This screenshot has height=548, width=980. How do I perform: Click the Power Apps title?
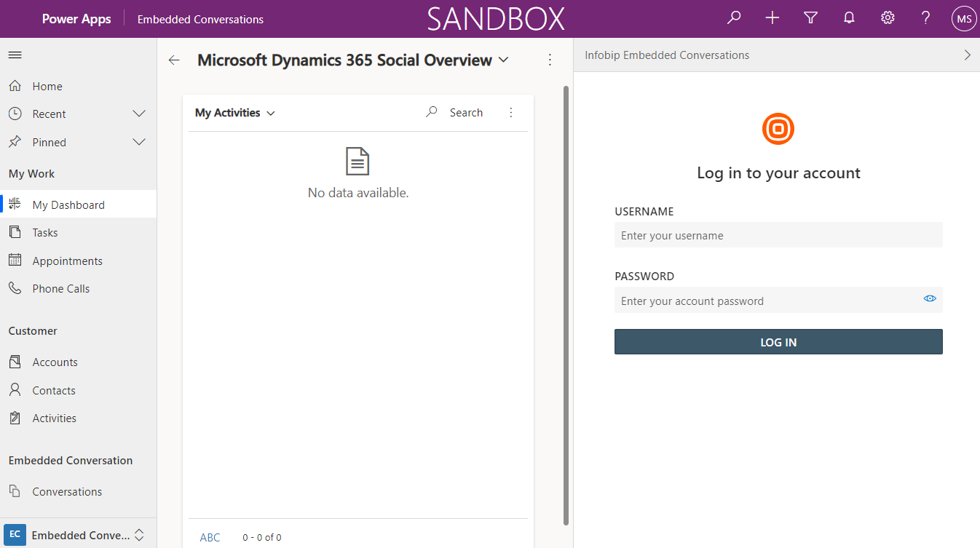[76, 19]
